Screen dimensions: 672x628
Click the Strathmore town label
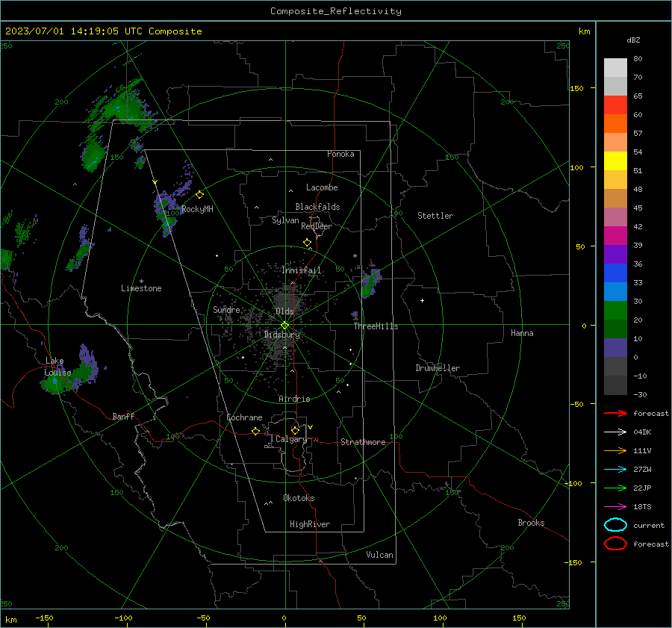pos(363,442)
